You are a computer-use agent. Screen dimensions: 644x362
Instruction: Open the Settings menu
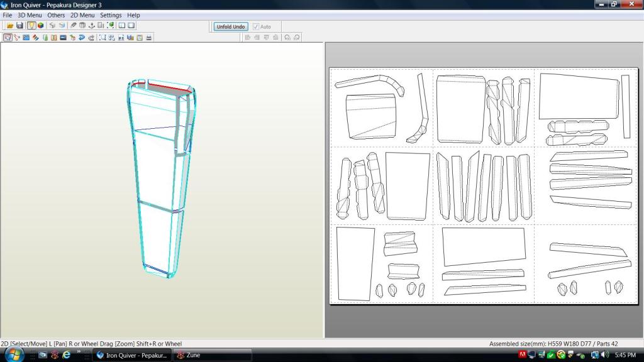pyautogui.click(x=111, y=15)
